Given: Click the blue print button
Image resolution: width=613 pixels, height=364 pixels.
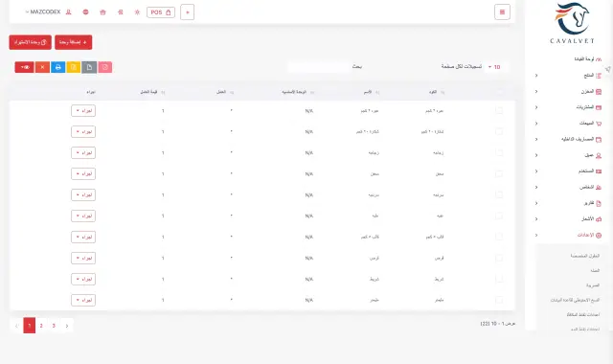Looking at the screenshot, I should [57, 67].
